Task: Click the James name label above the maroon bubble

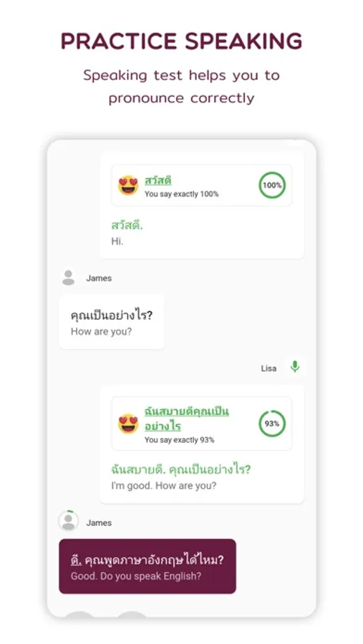Action: pos(99,523)
